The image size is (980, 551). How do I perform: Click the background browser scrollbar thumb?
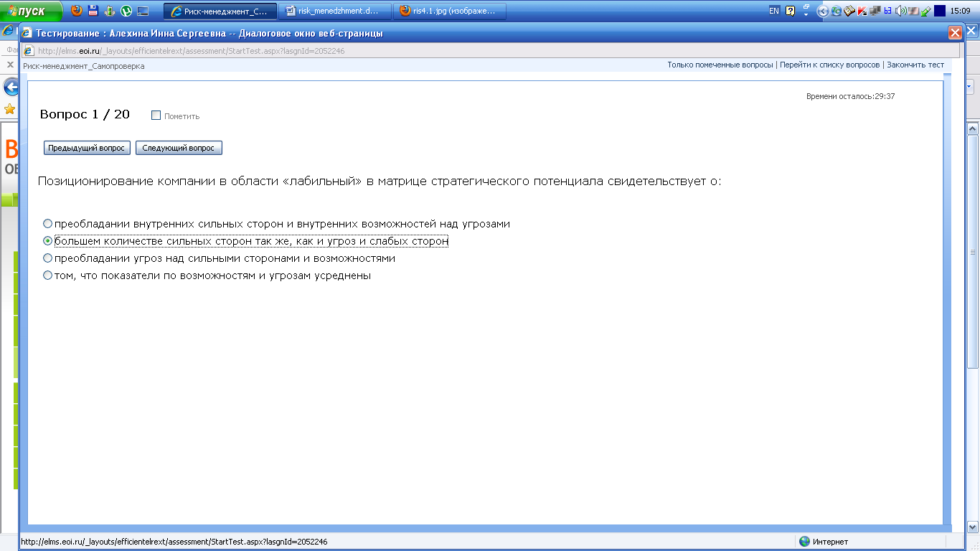tap(973, 252)
